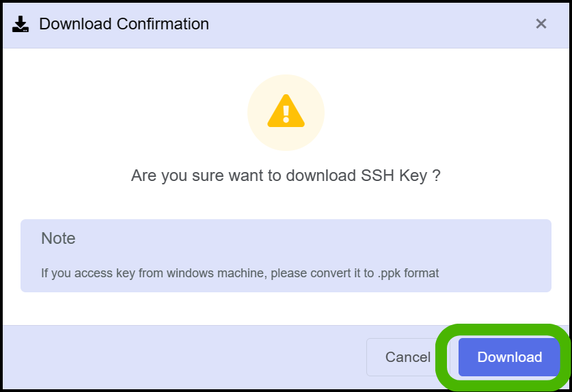The height and width of the screenshot is (392, 572).
Task: Click the yellow warning triangle icon
Action: pyautogui.click(x=286, y=111)
